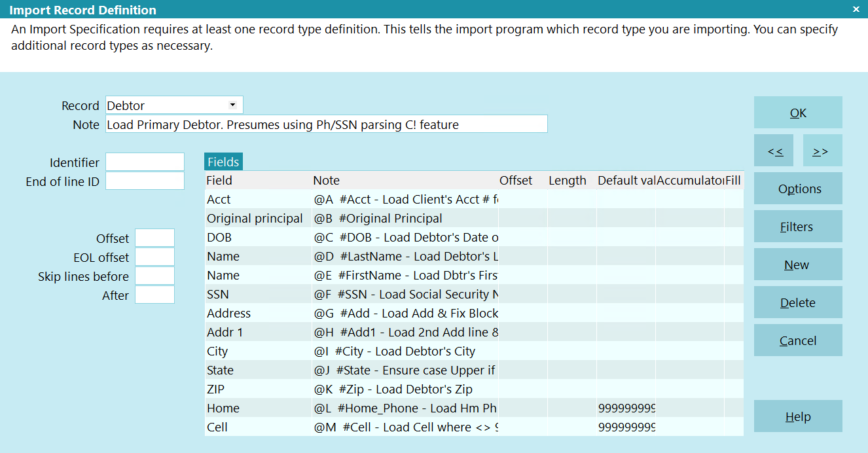Click the @I #City note cell
Viewport: 868px width, 453px height.
click(405, 351)
